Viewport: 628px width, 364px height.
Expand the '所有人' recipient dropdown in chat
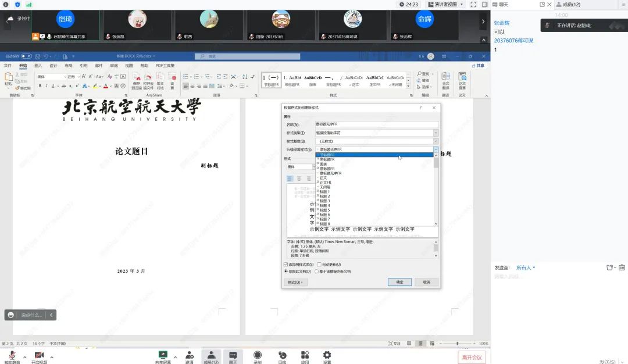[526, 268]
